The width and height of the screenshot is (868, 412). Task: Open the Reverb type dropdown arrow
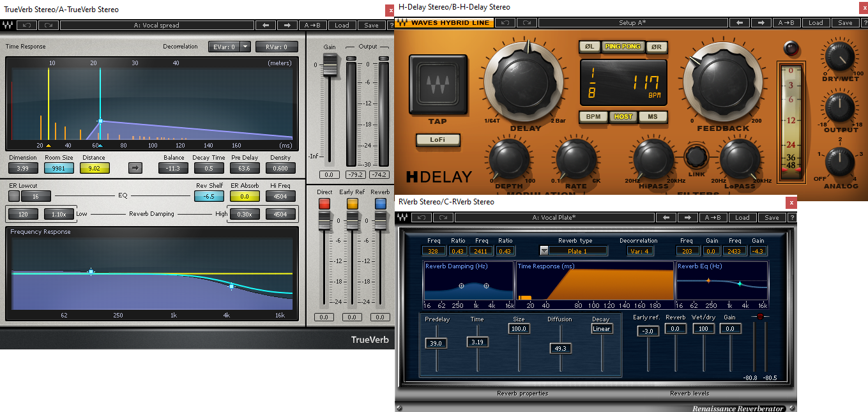point(544,251)
